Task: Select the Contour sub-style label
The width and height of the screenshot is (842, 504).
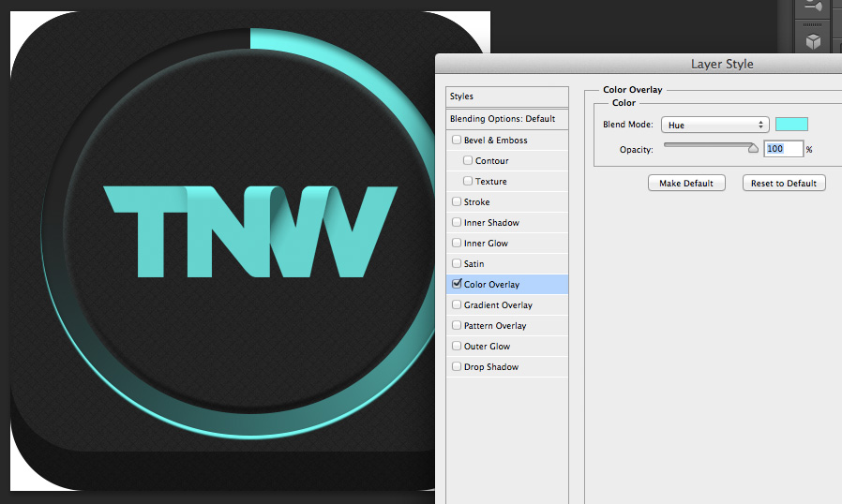Action: (x=492, y=160)
